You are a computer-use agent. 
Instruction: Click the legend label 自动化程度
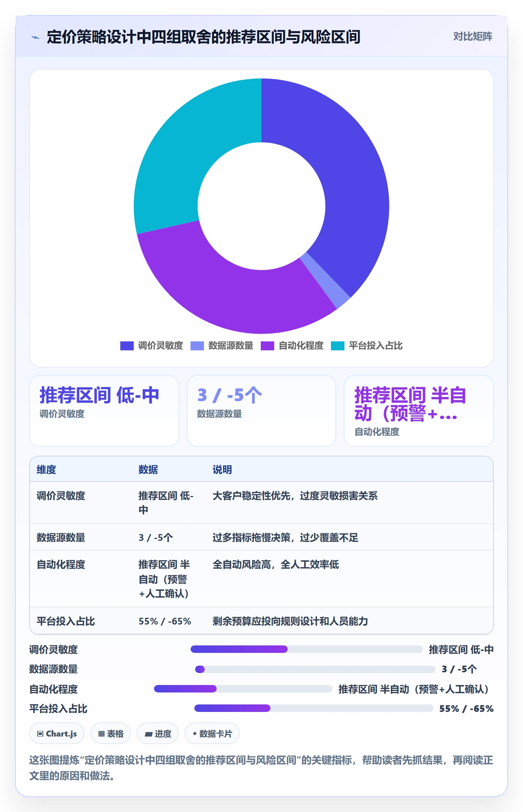(301, 346)
